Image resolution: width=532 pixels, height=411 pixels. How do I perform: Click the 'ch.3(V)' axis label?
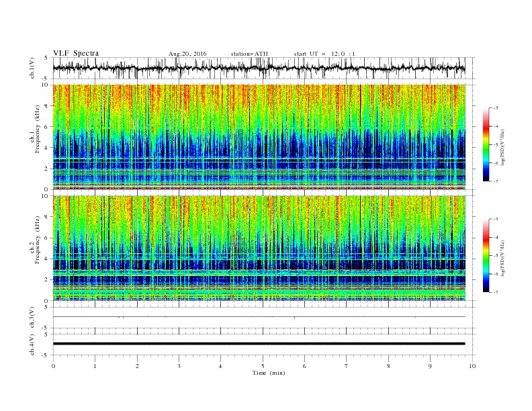coord(32,318)
